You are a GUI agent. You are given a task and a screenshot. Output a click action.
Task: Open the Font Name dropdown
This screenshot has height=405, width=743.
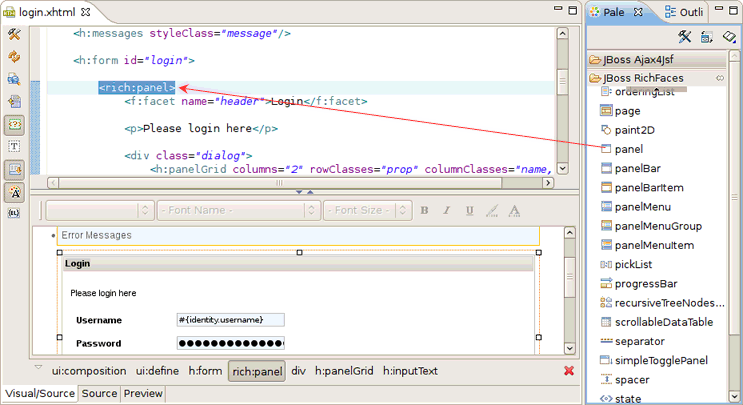(x=238, y=210)
